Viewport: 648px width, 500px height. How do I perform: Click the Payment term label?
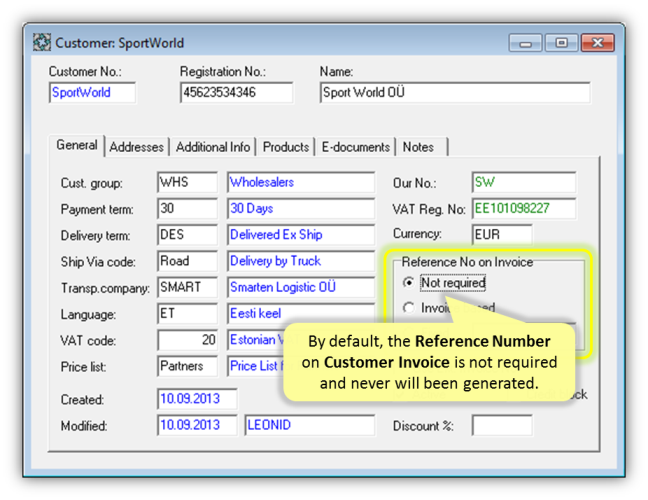pos(97,210)
